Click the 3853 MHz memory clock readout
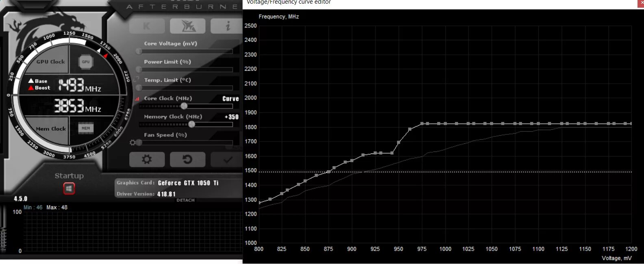This screenshot has height=264, width=644. (78, 106)
